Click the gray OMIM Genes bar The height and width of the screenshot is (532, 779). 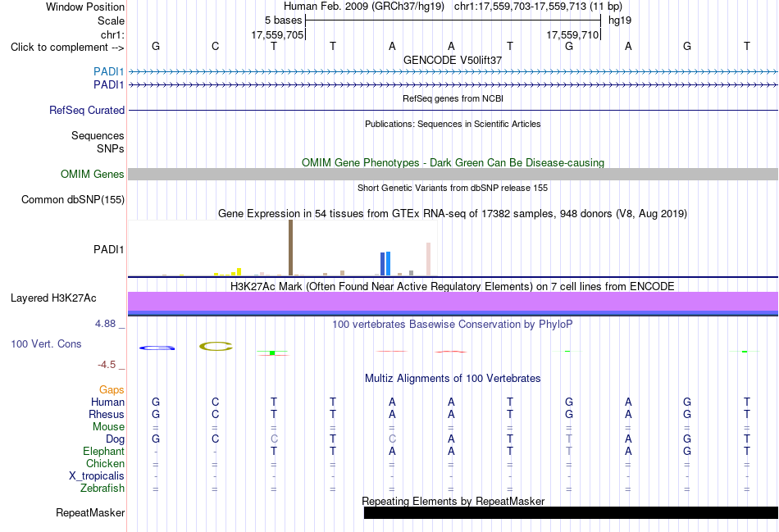point(453,174)
